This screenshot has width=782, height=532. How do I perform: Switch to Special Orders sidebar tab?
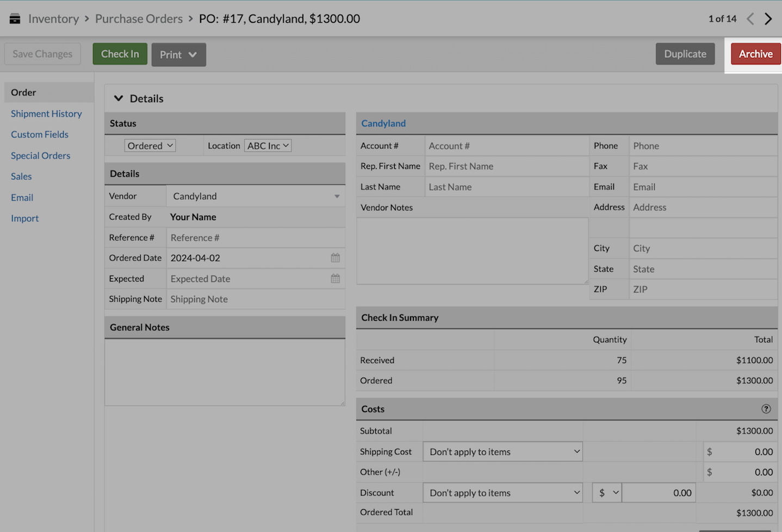pyautogui.click(x=40, y=155)
